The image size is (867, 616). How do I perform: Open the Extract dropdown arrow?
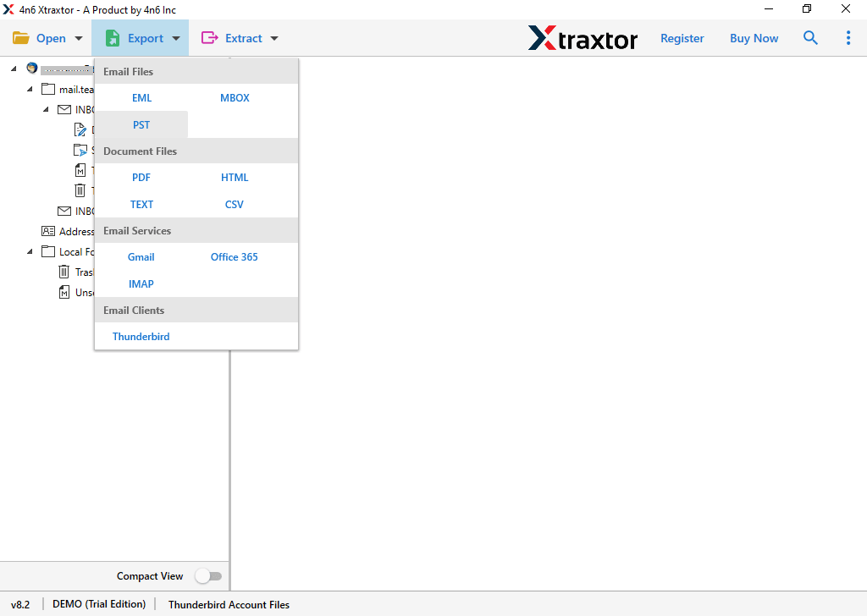(274, 38)
